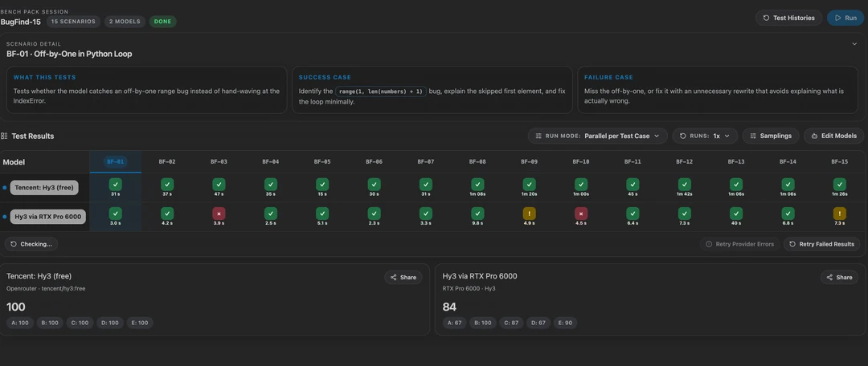Open RTX Pro 6000 BF-08 pass result, 9.8 s

tap(477, 213)
